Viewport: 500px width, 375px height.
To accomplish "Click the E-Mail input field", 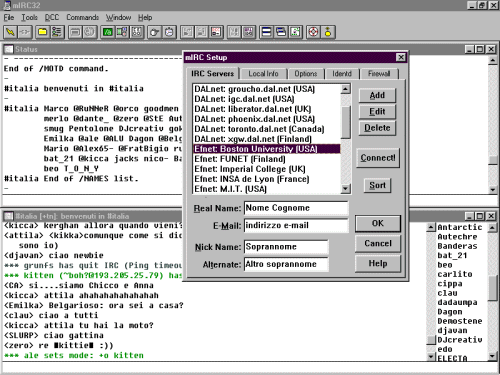I will coord(296,225).
